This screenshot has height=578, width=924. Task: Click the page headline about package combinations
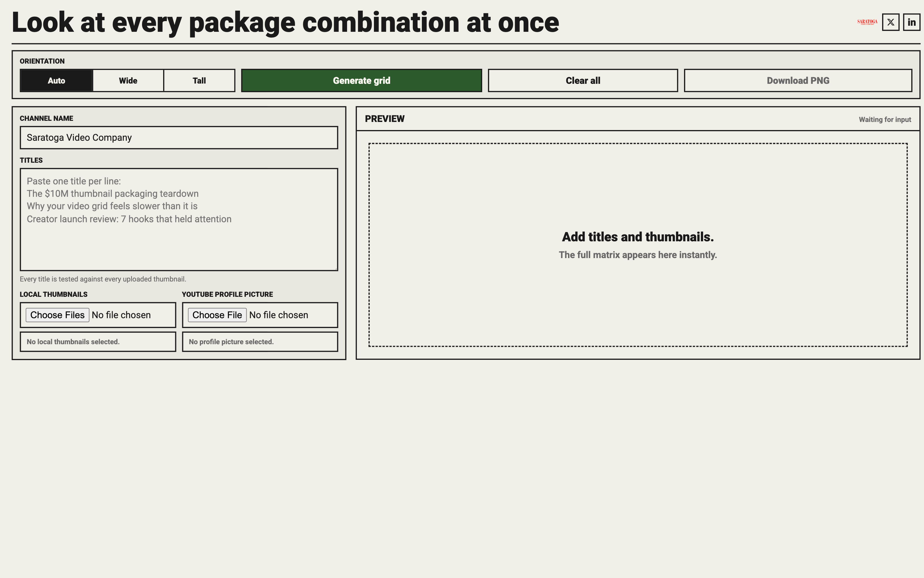click(x=285, y=22)
